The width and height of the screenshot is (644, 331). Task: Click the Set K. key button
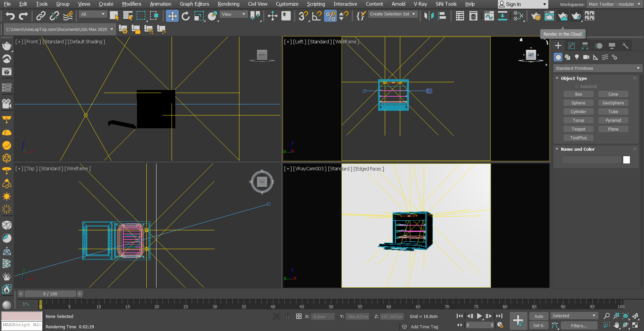point(539,325)
